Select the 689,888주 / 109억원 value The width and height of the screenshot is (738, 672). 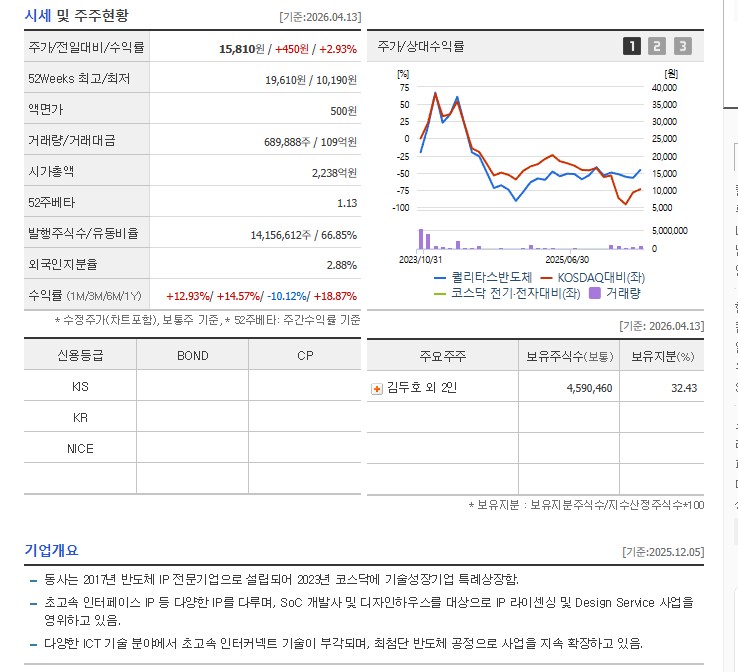(x=310, y=142)
